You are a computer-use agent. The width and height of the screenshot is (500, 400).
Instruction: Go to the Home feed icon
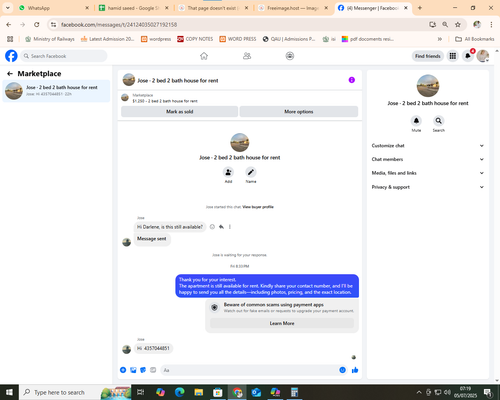pos(204,56)
